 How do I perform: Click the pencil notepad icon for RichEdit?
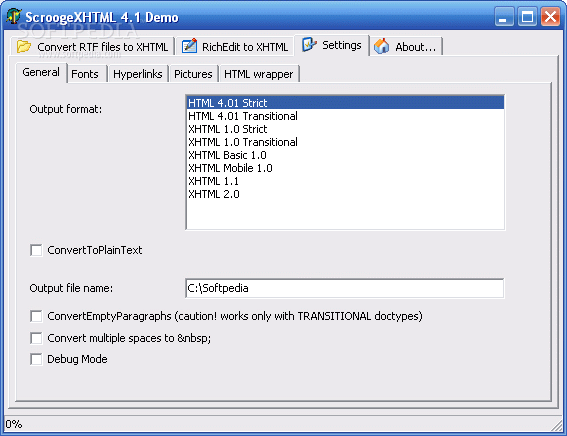point(189,46)
